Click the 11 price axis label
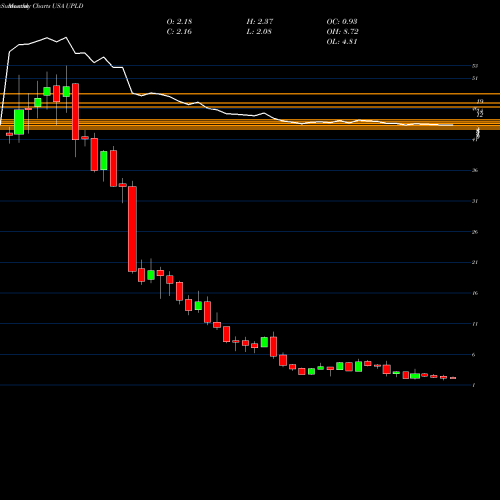The image size is (500, 500). (475, 324)
